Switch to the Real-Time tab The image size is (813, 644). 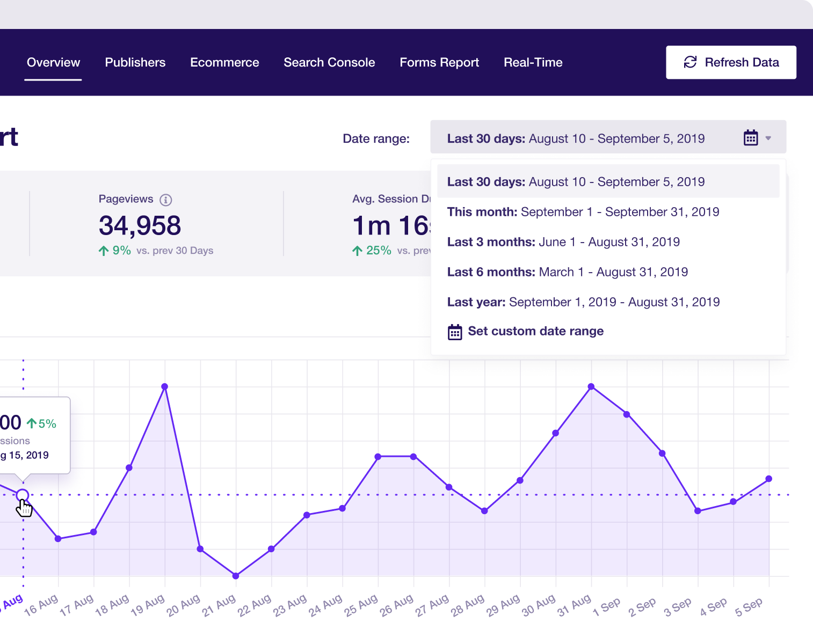pyautogui.click(x=532, y=62)
